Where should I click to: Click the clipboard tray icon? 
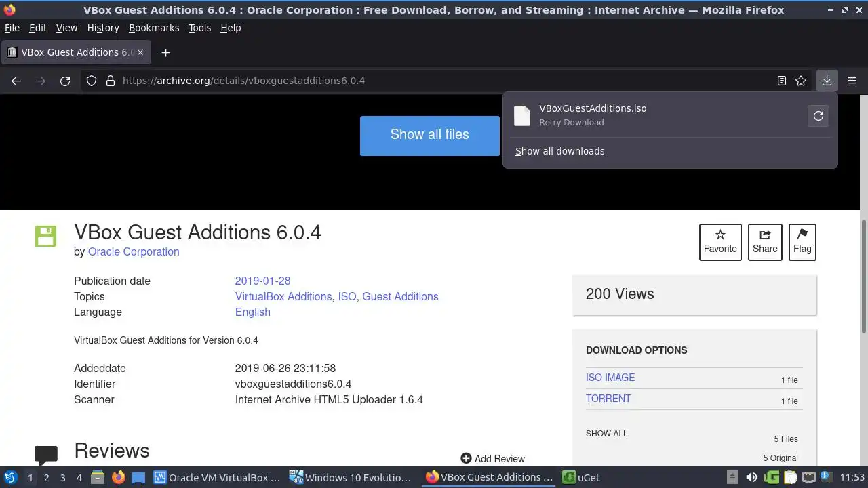pos(789,477)
